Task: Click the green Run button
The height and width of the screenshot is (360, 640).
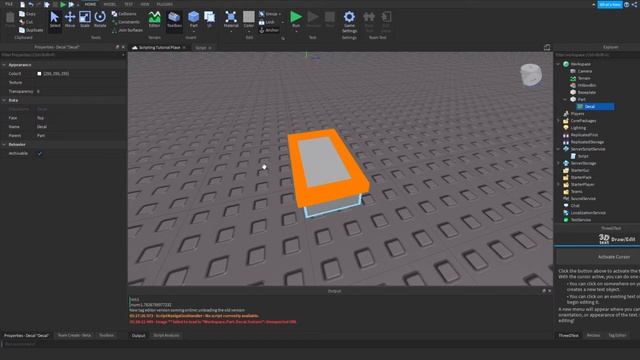Action: (296, 19)
